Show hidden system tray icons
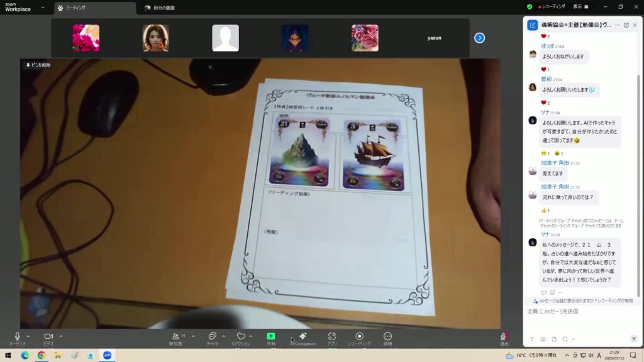 pyautogui.click(x=567, y=356)
